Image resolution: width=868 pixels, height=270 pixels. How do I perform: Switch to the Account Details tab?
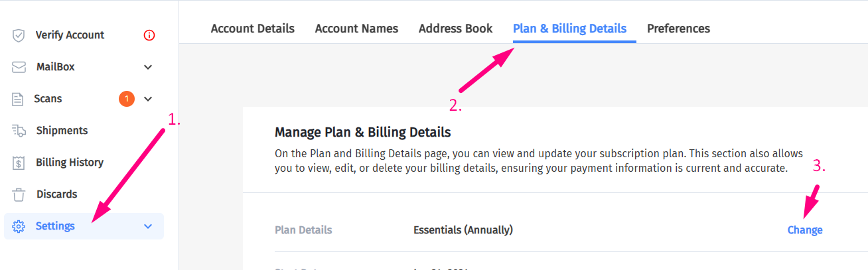(x=252, y=29)
